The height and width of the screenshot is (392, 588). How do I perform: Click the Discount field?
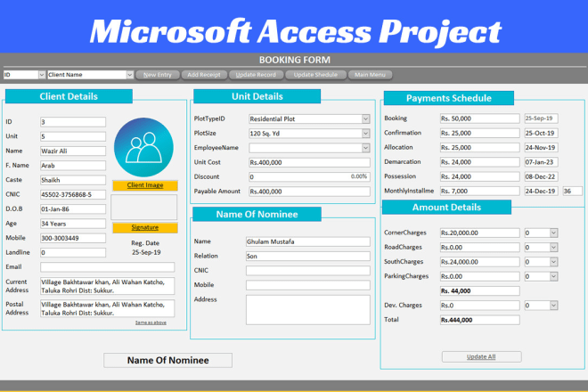point(309,176)
